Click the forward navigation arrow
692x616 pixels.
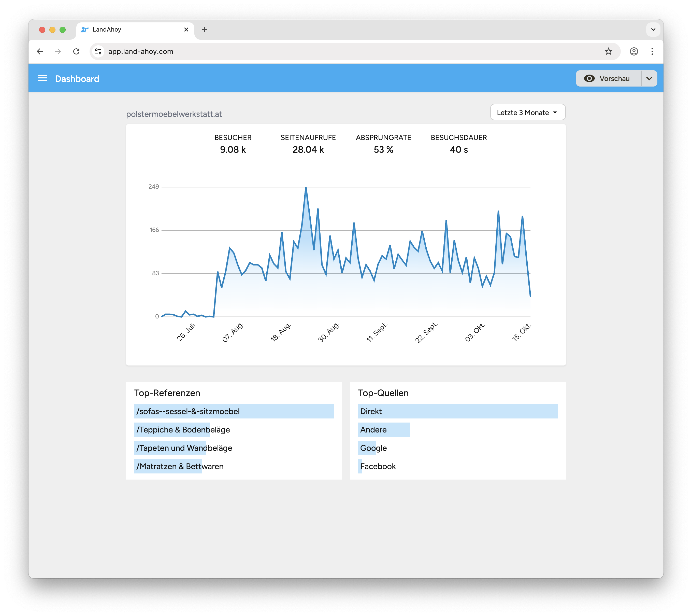click(x=58, y=51)
